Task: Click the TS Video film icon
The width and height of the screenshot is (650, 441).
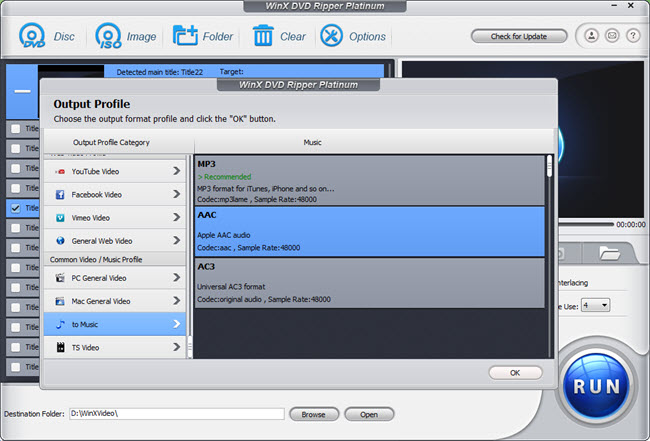Action: (61, 347)
